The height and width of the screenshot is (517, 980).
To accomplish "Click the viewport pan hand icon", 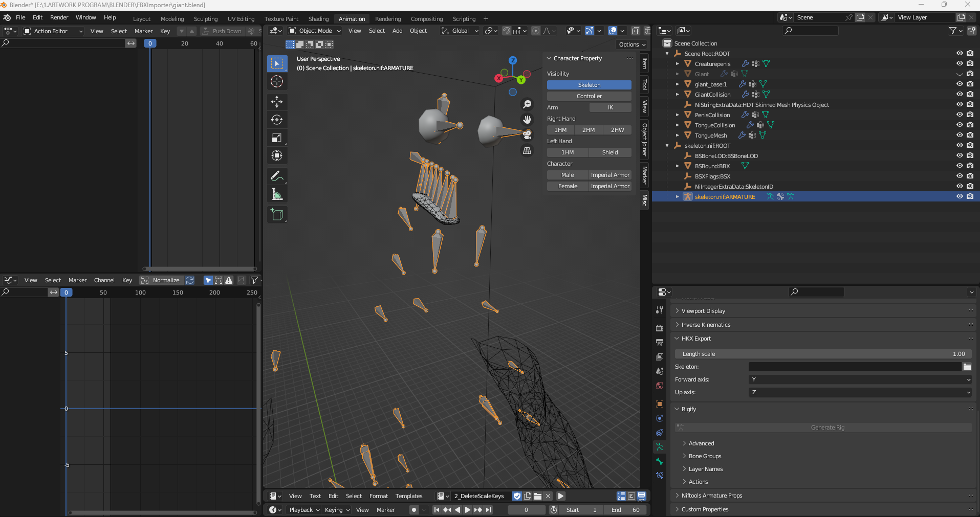I will point(527,120).
